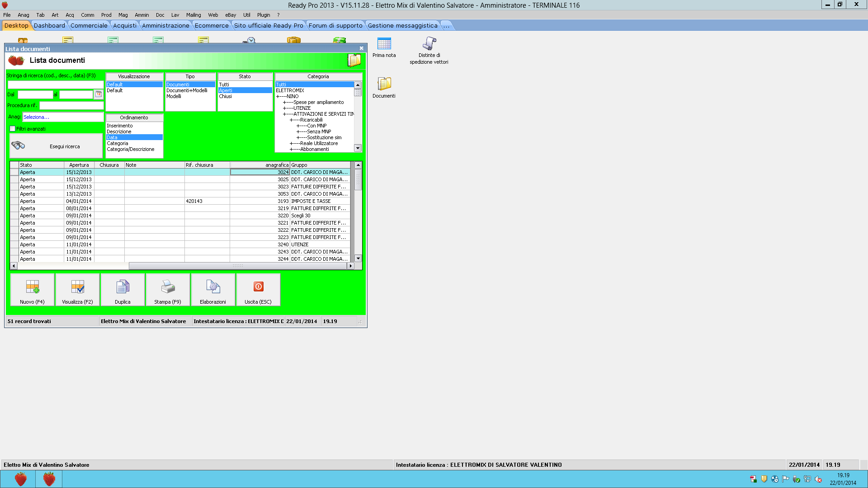Click the Nuovo (F4) icon button
This screenshot has height=488, width=868.
click(33, 290)
